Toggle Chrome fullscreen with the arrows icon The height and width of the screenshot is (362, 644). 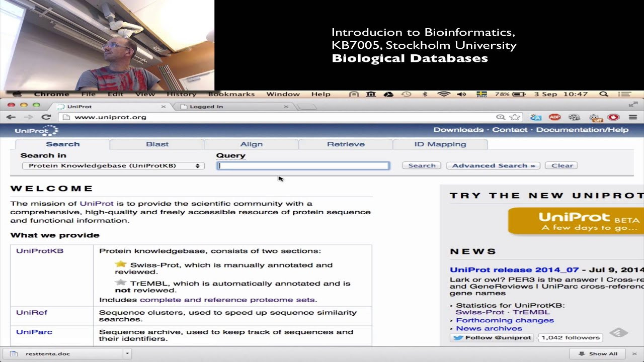coord(633,105)
